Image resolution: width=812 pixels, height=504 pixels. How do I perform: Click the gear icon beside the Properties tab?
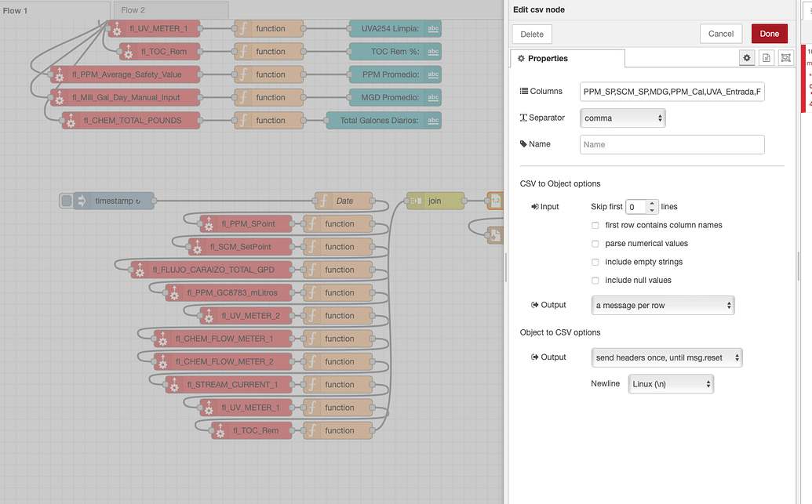point(746,57)
